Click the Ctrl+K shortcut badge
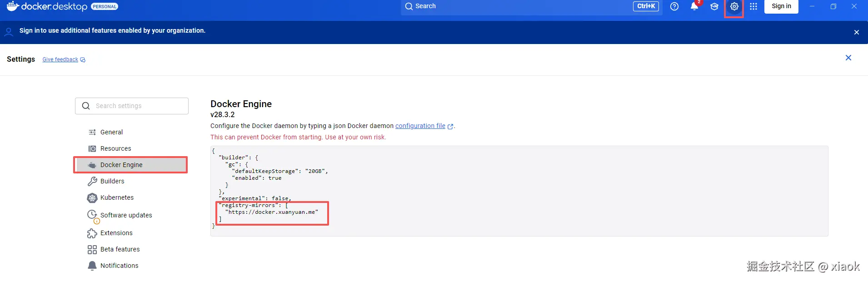Viewport: 868px width, 281px height. tap(646, 6)
